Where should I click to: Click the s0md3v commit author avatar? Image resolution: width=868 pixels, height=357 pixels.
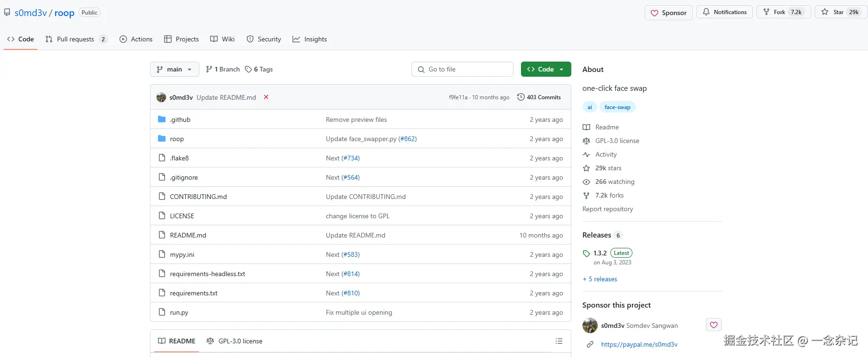tap(161, 97)
